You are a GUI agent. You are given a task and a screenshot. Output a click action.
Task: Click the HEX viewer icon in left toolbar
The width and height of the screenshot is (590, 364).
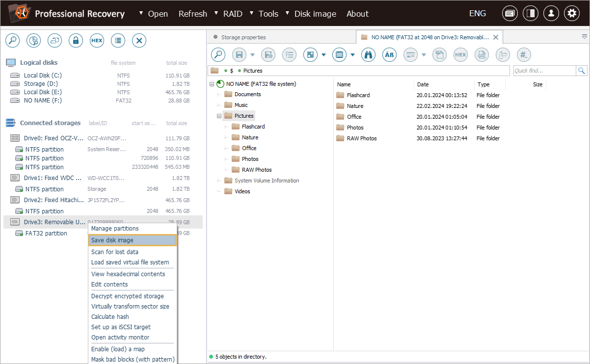click(x=97, y=41)
